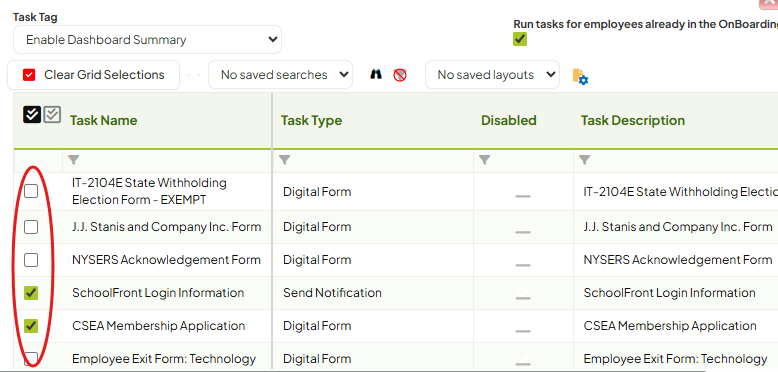
Task: Check the Employee Exit Form: Technology checkbox
Action: (31, 358)
